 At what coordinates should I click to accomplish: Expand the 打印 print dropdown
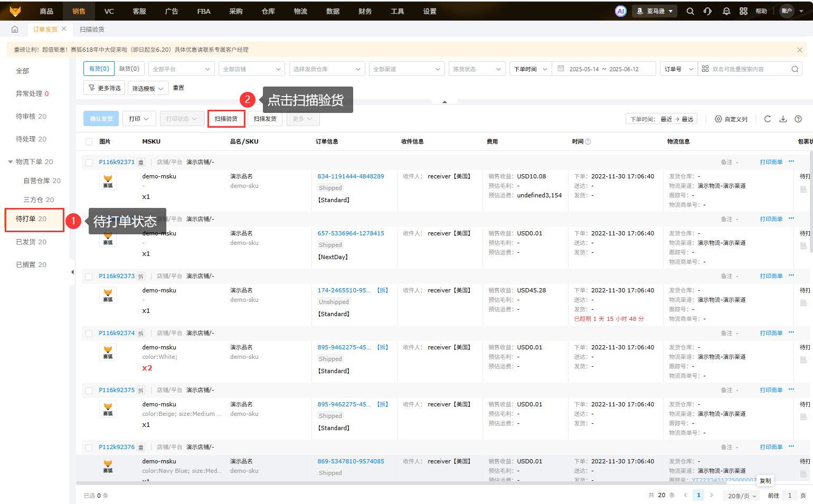coord(139,119)
